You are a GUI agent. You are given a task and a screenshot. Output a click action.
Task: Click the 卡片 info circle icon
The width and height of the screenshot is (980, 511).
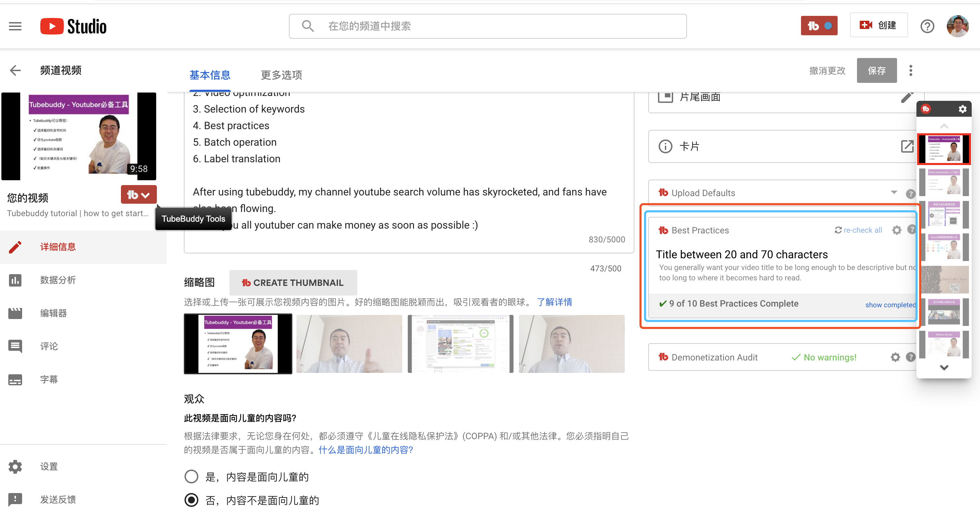665,146
